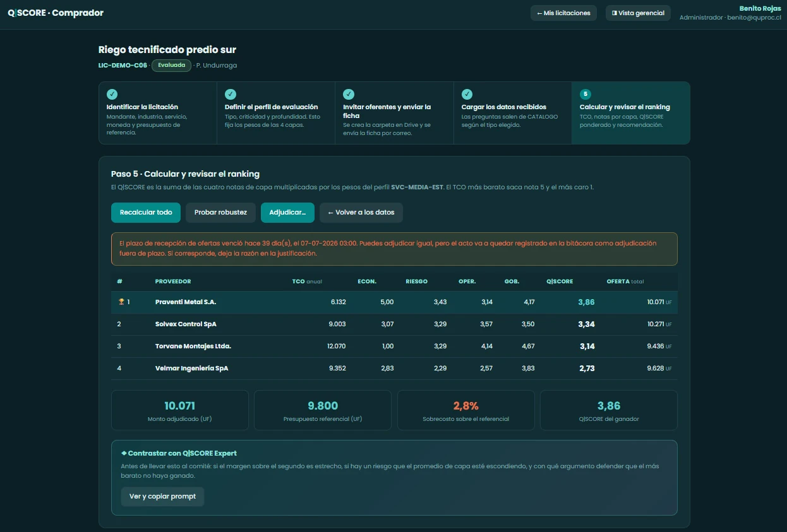This screenshot has height=532, width=787.
Task: Click the checkmark icon of Definir el perfil
Action: 231,94
